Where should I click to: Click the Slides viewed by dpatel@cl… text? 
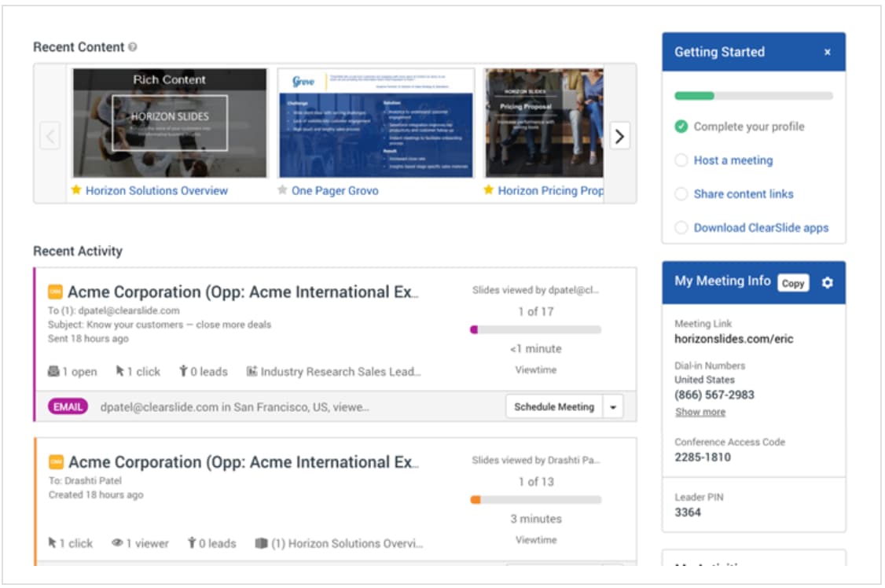[x=535, y=290]
